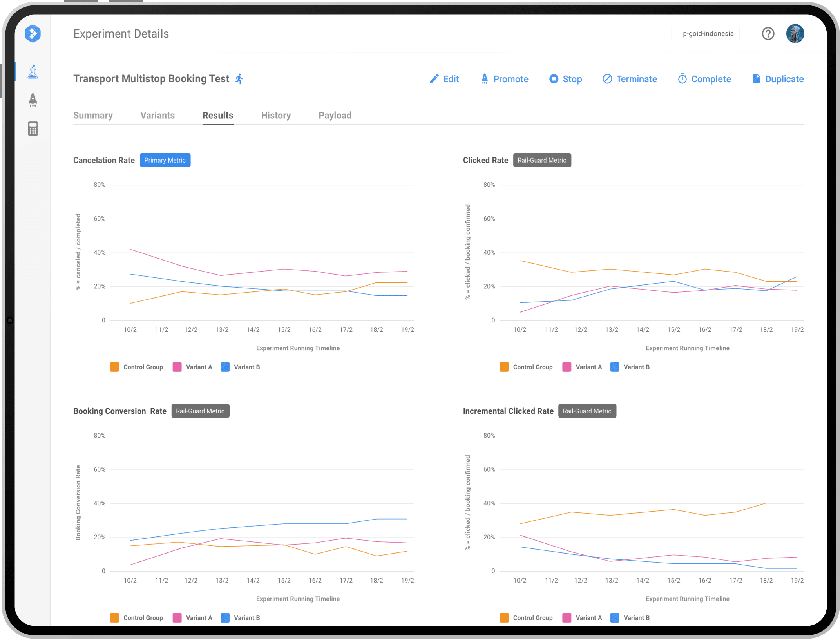The width and height of the screenshot is (840, 639).
Task: Toggle Variant A in Cancelation Rate legend
Action: click(192, 367)
